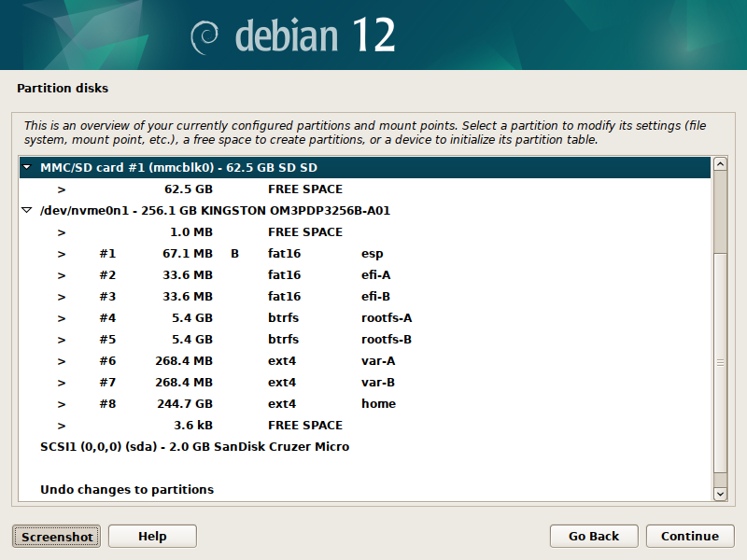Click the '>' arrow on the 3.6 kB row
The image size is (747, 560).
coord(62,426)
